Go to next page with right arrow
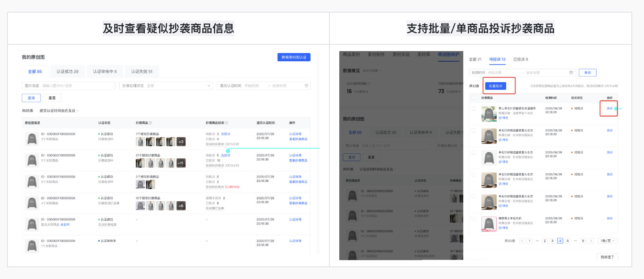Image resolution: width=644 pixels, height=279 pixels. pyautogui.click(x=591, y=241)
